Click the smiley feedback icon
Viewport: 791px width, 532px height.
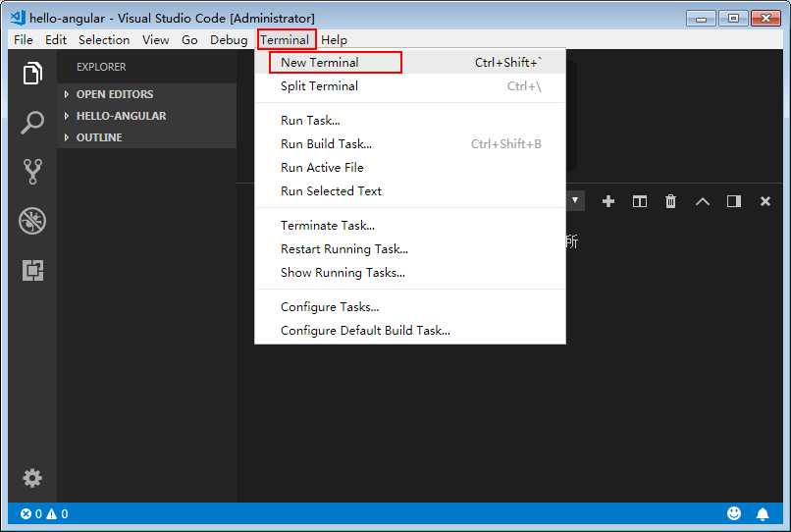point(734,513)
